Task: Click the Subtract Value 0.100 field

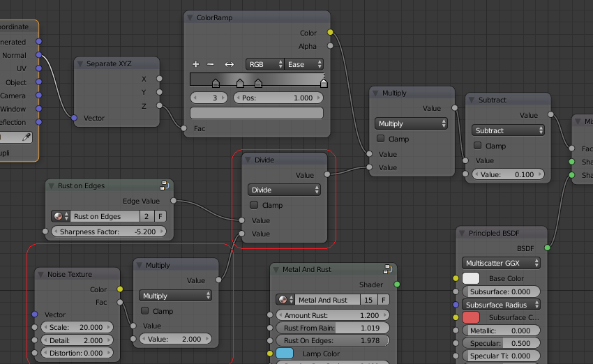Action: (x=508, y=174)
